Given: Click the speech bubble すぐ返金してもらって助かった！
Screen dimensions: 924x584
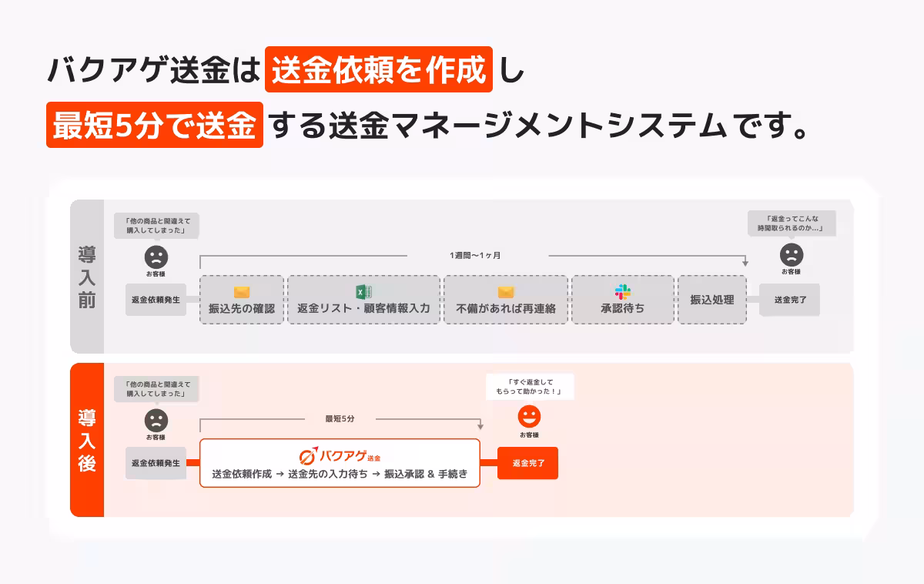Looking at the screenshot, I should [x=530, y=387].
